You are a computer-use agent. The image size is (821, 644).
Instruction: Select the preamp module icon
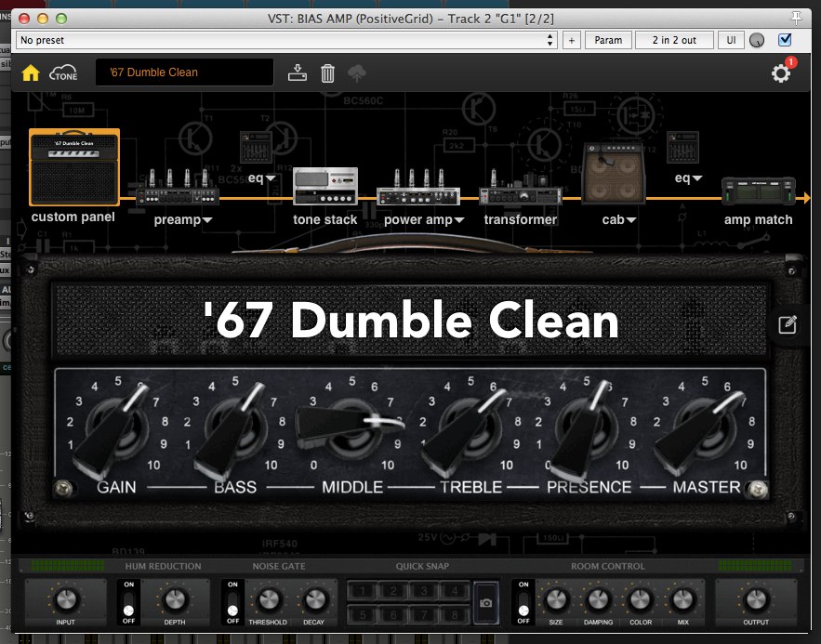point(178,188)
